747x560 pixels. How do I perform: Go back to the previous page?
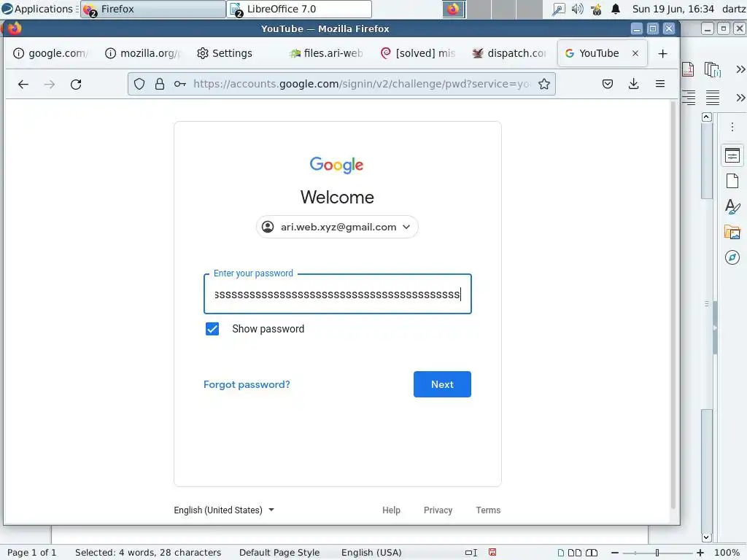[23, 85]
